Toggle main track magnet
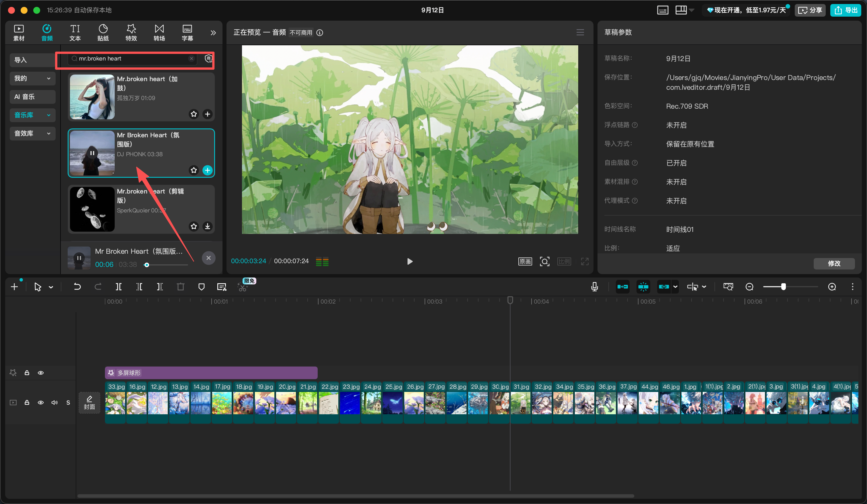867x504 pixels. (622, 287)
